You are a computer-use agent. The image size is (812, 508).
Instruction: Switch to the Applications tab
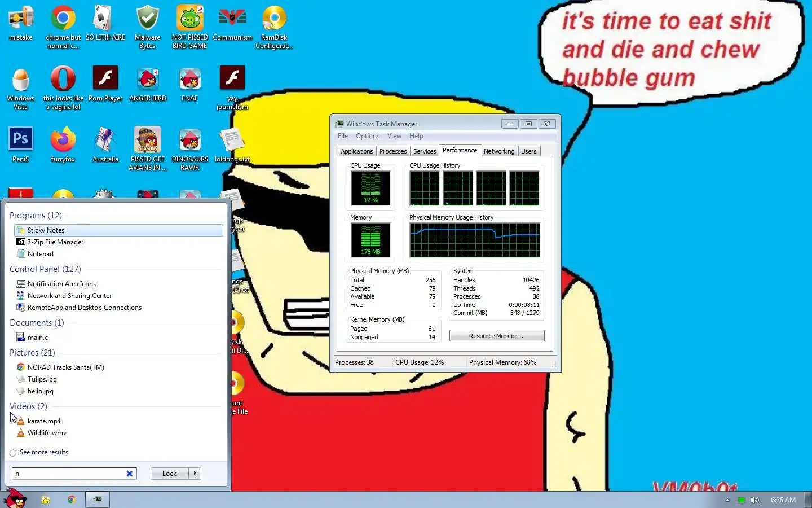[357, 151]
